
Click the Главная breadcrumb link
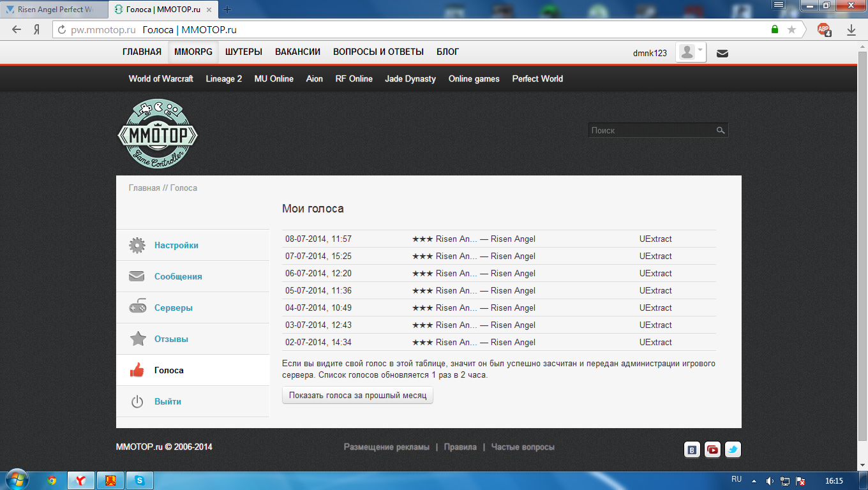click(144, 188)
